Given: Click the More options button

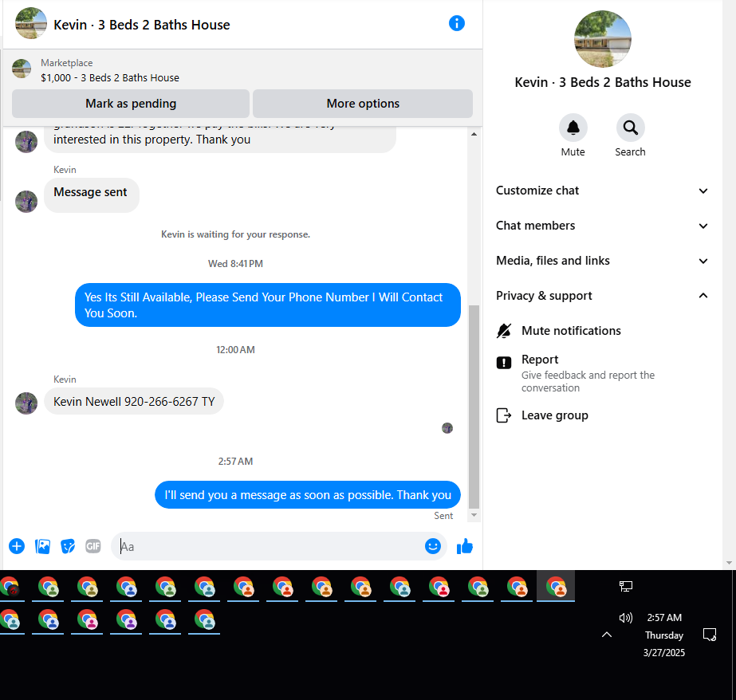Looking at the screenshot, I should click(x=363, y=103).
